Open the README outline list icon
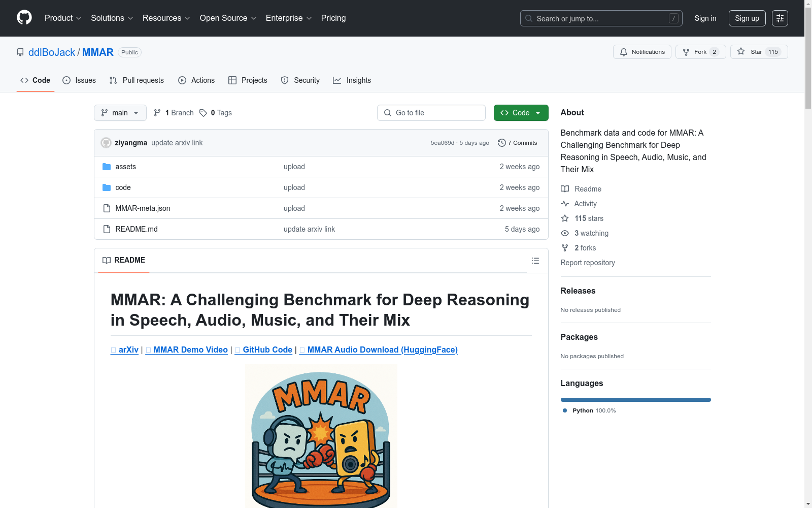Screen dimensions: 812x508 [535, 261]
